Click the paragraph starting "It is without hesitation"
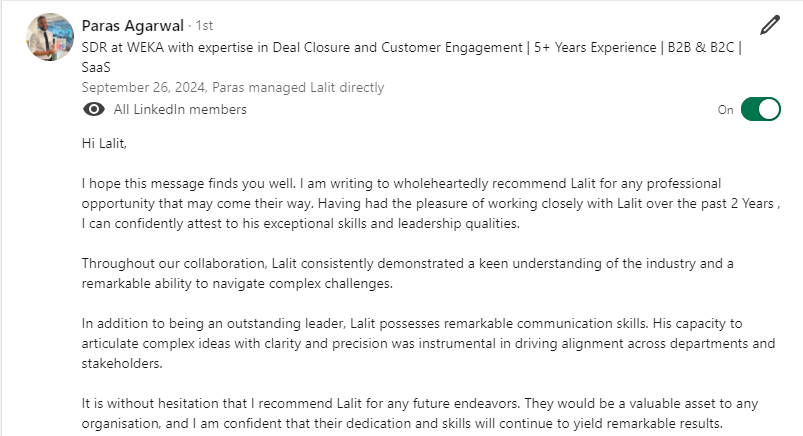 (x=415, y=413)
